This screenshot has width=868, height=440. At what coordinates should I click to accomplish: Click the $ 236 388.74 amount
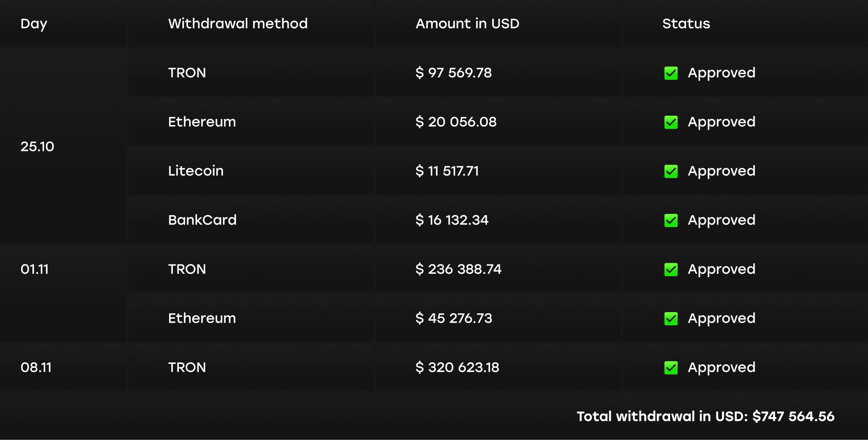458,269
